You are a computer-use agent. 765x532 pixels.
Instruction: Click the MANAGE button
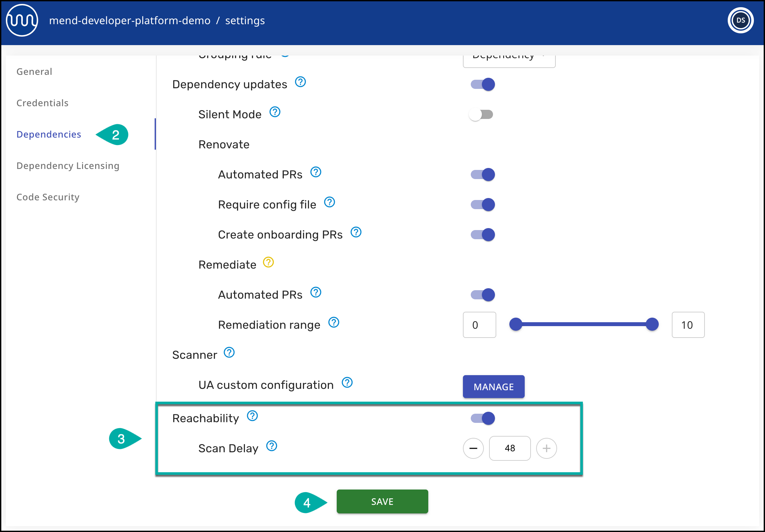[493, 387]
